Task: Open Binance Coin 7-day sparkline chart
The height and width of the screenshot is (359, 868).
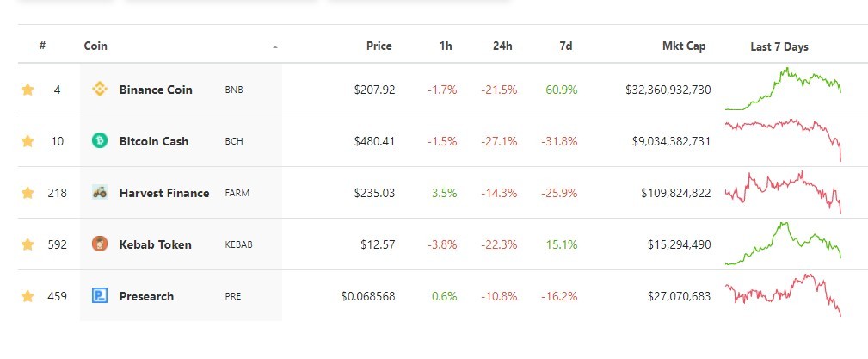Action: pos(783,90)
